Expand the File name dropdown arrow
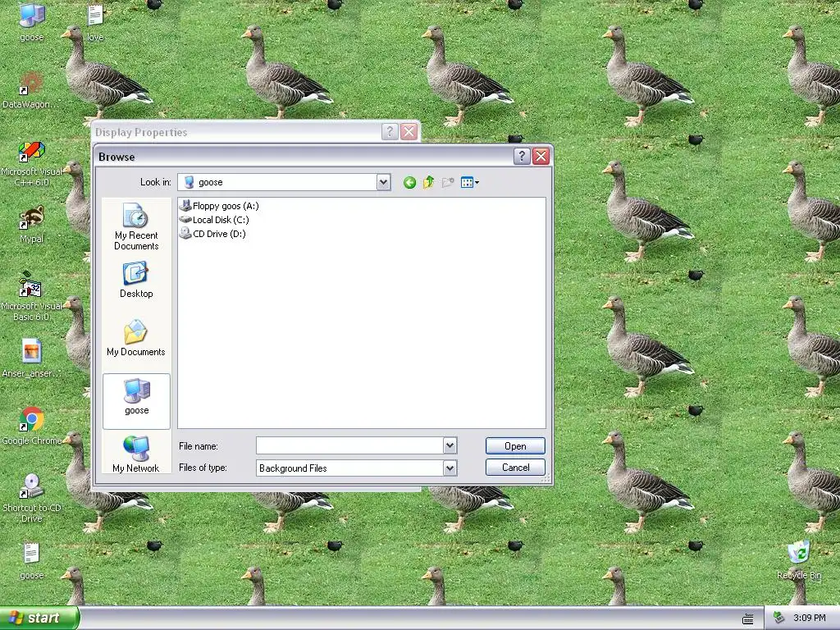840x630 pixels. (450, 445)
